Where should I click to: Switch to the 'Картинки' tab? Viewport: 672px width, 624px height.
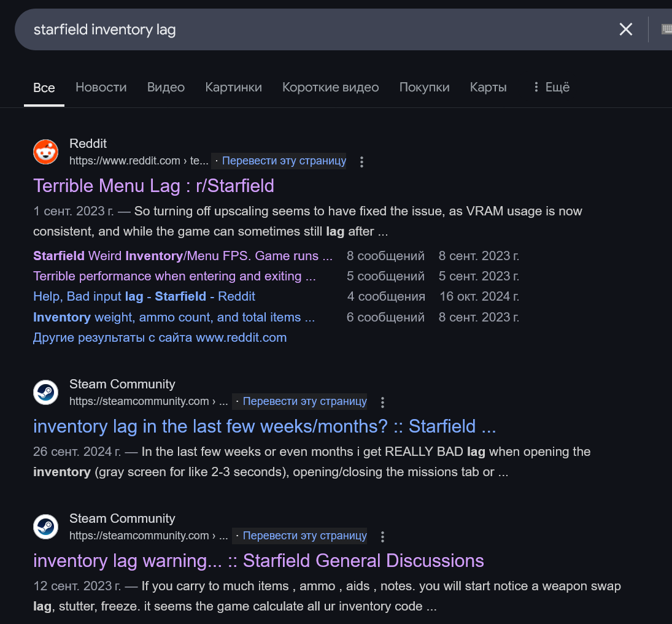pyautogui.click(x=234, y=87)
